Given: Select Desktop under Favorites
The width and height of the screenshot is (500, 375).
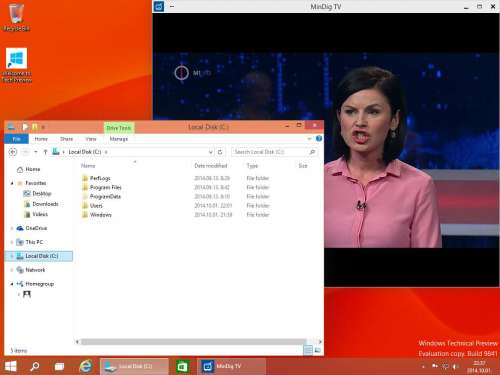Looking at the screenshot, I should tap(37, 194).
